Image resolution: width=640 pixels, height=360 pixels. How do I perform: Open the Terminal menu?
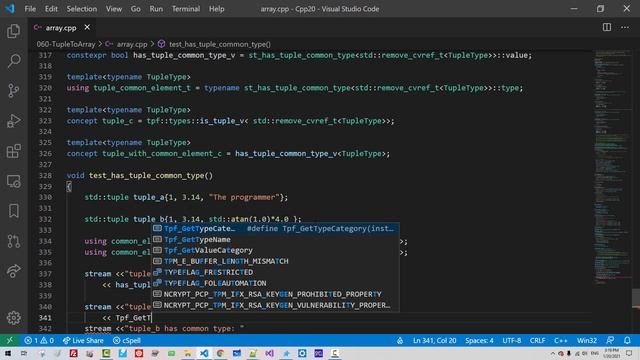click(x=186, y=9)
